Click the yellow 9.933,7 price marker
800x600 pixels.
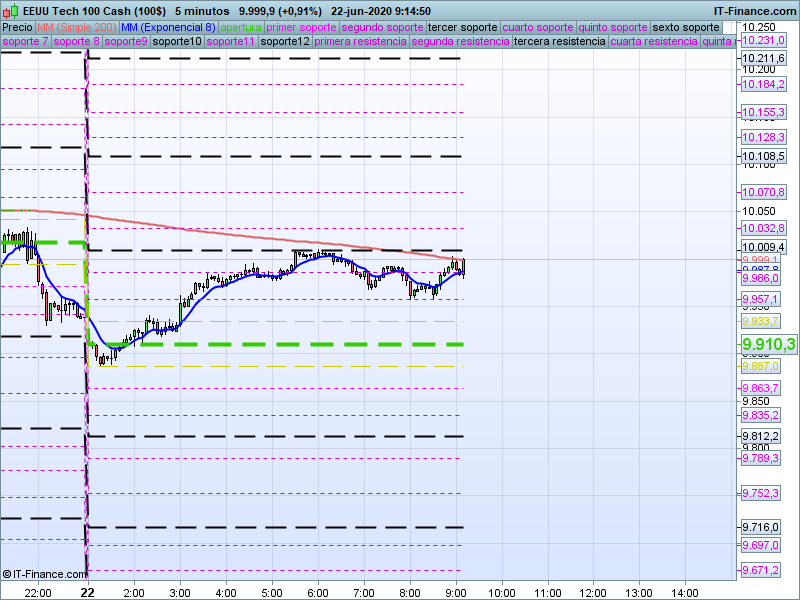[x=760, y=321]
